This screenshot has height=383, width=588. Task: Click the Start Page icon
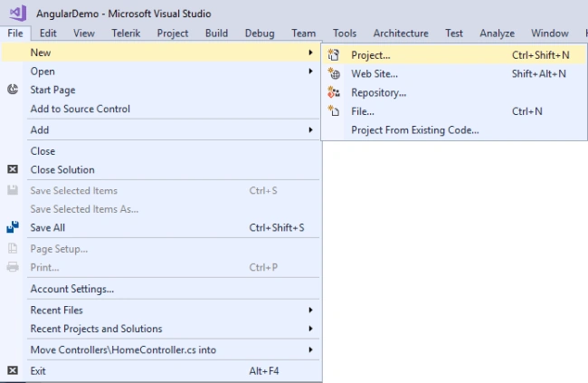click(13, 90)
